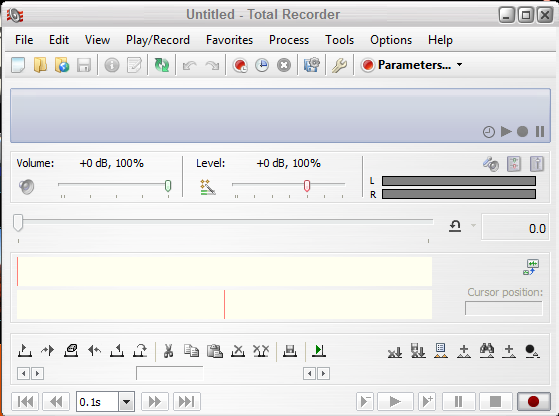Click the Cursor position field
The image size is (559, 416).
504,308
